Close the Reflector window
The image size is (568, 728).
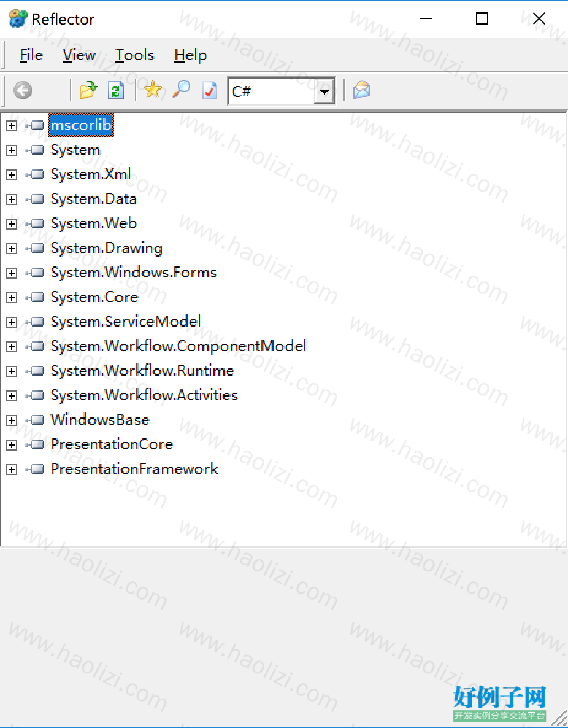539,18
